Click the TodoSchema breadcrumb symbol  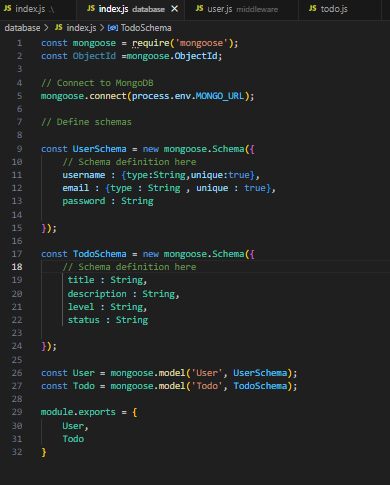(146, 28)
